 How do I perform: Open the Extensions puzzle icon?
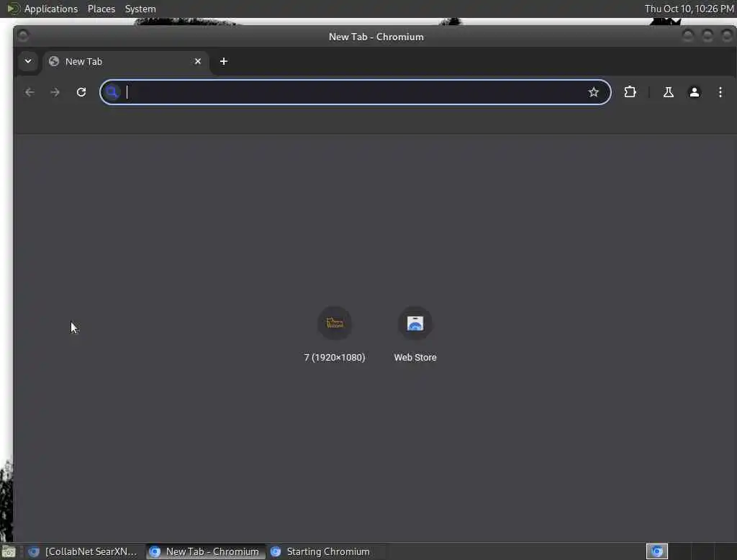click(630, 92)
